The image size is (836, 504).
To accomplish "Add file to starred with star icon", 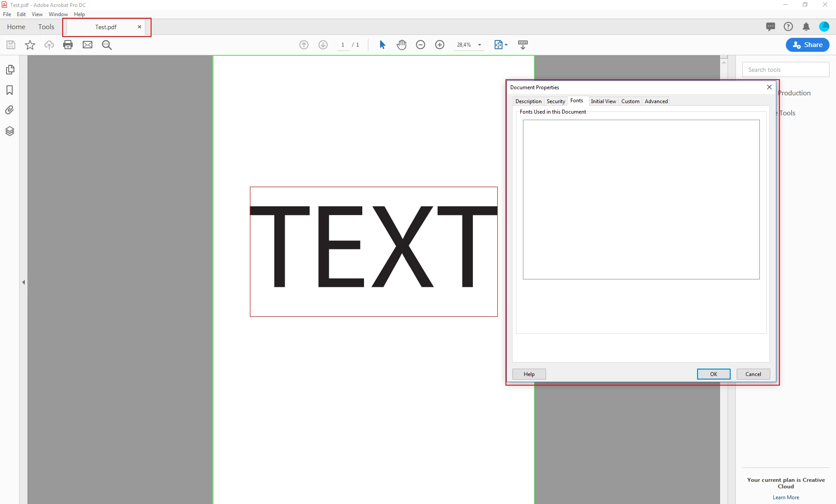I will pos(30,45).
